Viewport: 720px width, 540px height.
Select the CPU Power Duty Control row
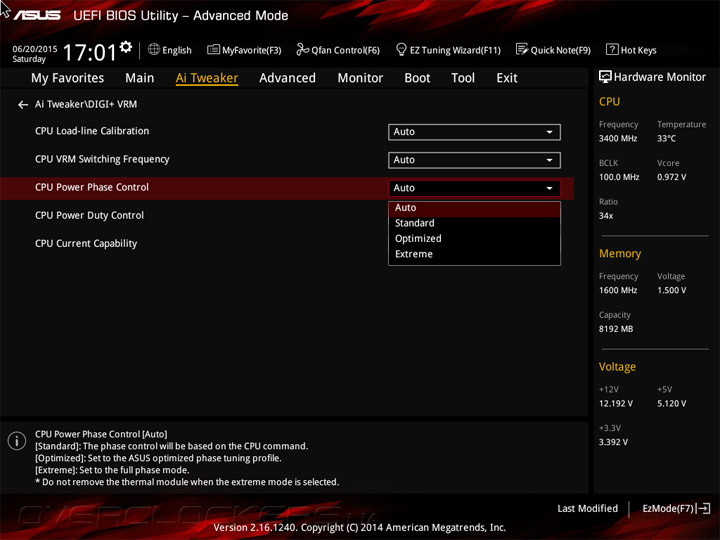click(90, 215)
